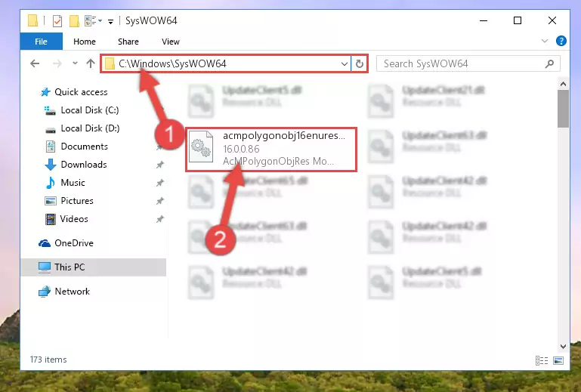581x392 pixels.
Task: Open the View ribbon tab
Action: click(171, 42)
